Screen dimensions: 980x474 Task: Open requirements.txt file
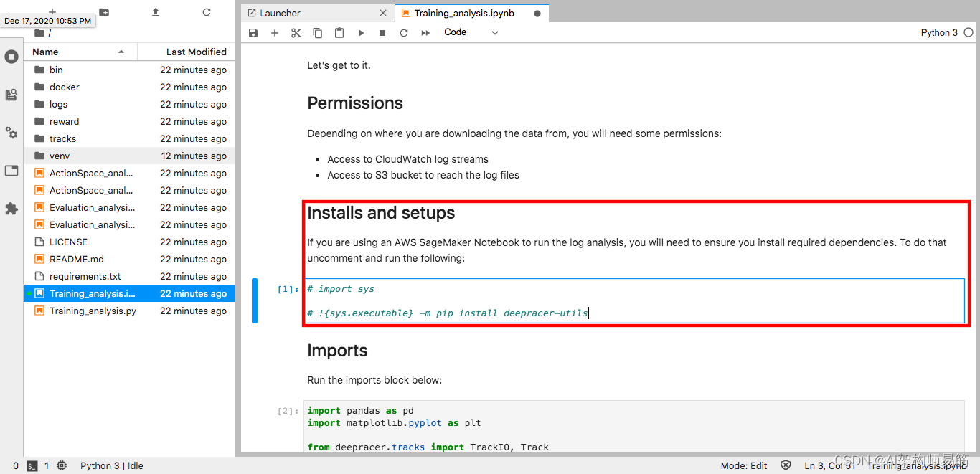pos(85,276)
